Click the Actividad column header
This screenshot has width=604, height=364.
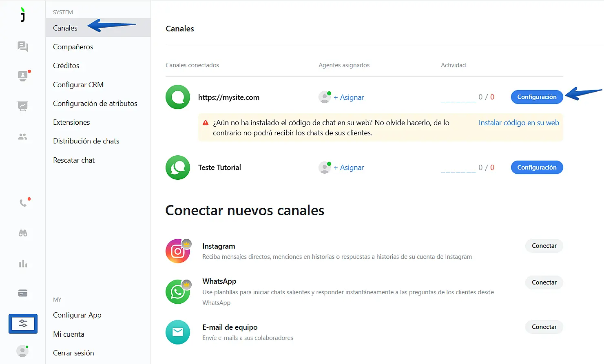[x=453, y=65]
